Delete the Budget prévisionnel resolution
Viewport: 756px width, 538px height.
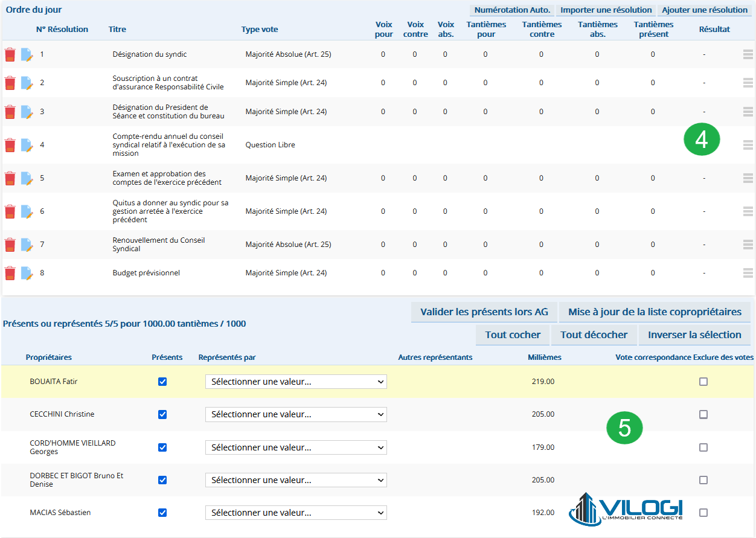click(x=10, y=273)
